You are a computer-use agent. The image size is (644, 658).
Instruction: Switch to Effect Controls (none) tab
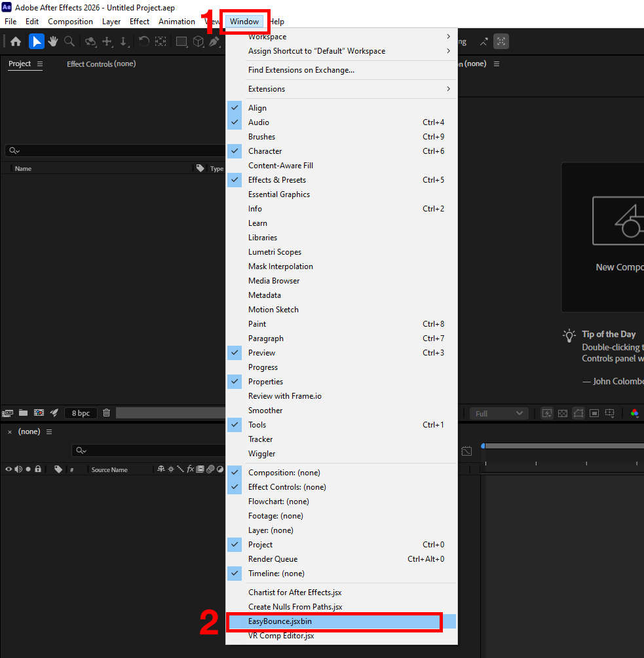pyautogui.click(x=101, y=64)
